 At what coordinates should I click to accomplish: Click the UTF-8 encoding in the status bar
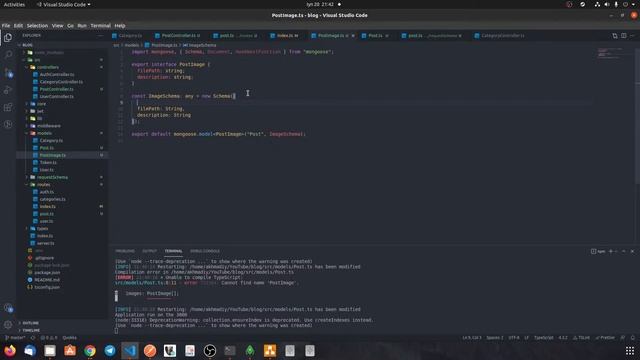tap(514, 338)
